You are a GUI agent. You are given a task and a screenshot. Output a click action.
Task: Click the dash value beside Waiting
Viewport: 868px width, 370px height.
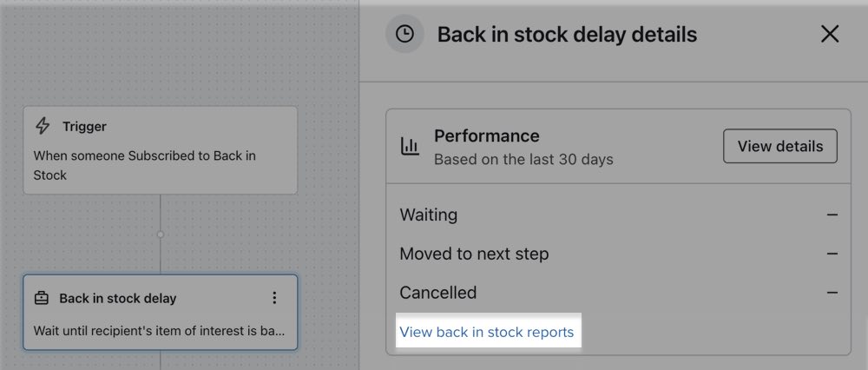click(x=832, y=215)
